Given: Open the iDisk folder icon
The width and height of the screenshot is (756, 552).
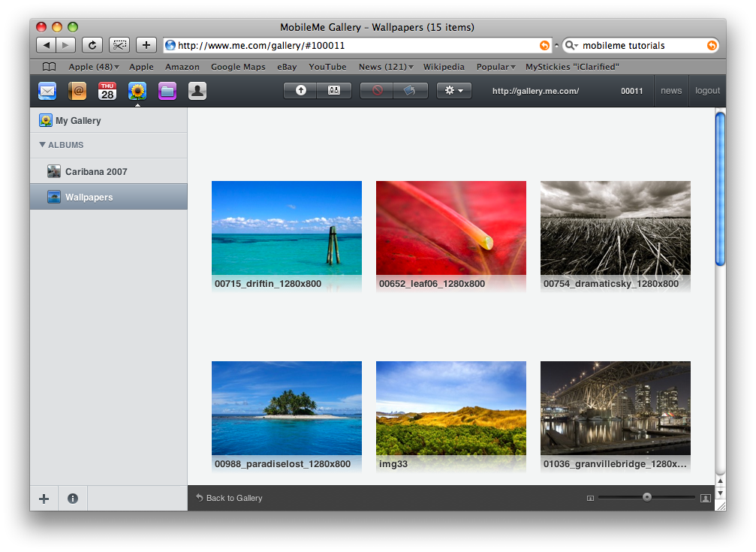Looking at the screenshot, I should click(x=167, y=91).
